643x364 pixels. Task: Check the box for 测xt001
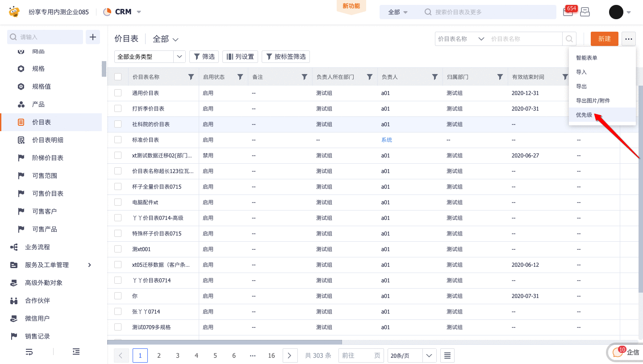coord(118,249)
